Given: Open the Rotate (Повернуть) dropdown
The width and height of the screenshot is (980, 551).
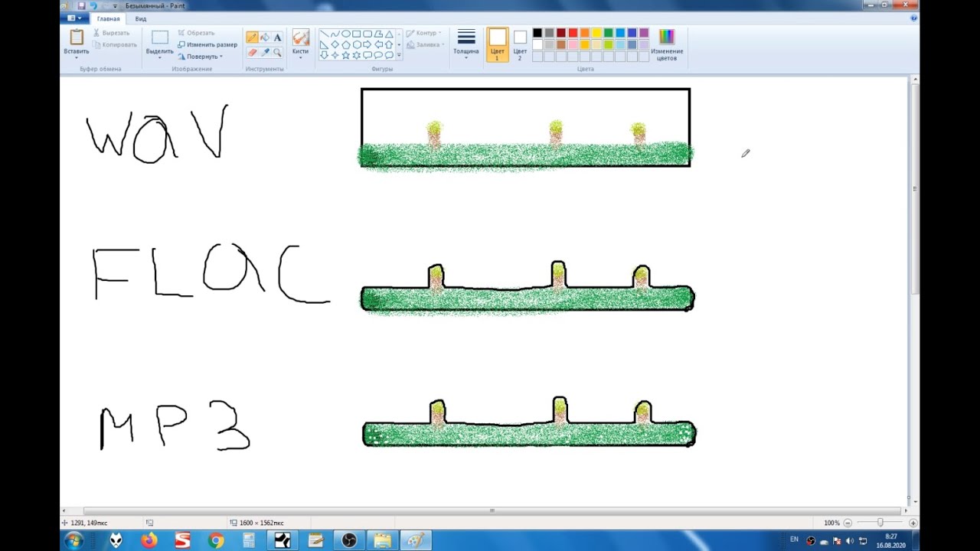Looking at the screenshot, I should 200,57.
